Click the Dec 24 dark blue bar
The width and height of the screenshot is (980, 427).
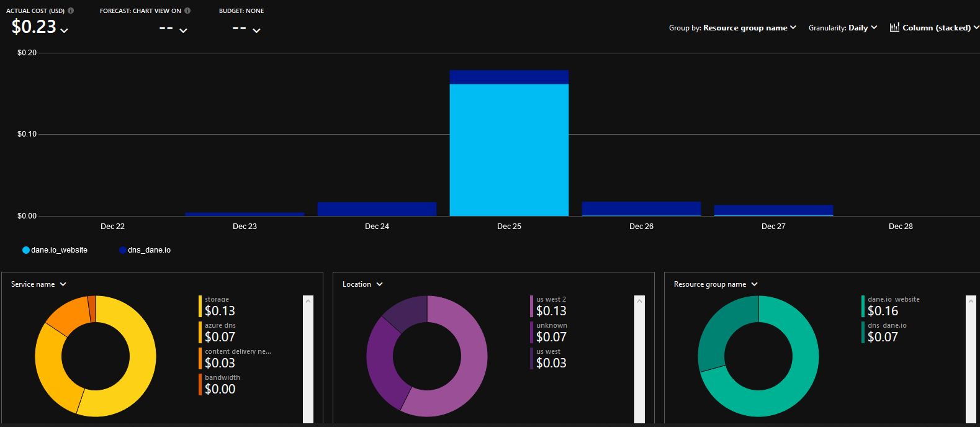(x=377, y=209)
